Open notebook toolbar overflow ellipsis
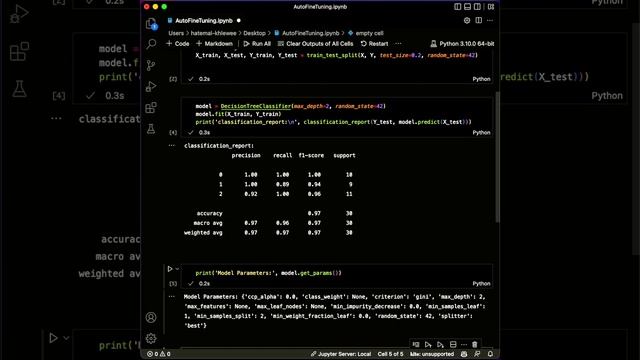Image resolution: width=640 pixels, height=360 pixels. point(398,44)
